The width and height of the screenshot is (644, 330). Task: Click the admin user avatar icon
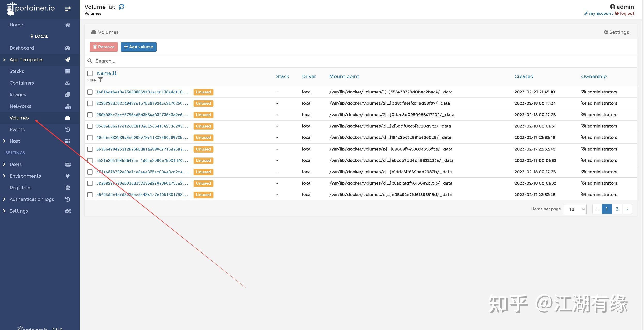(x=613, y=7)
